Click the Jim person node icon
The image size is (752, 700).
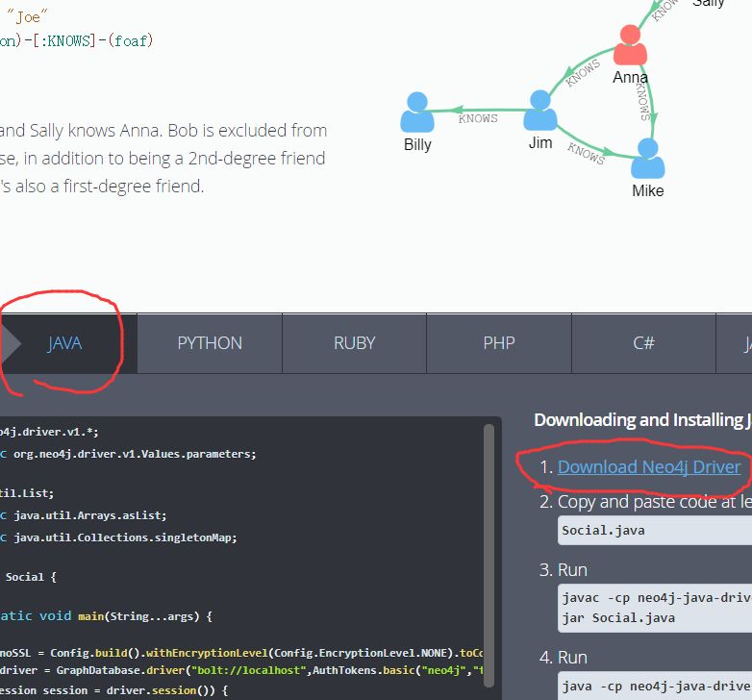click(x=540, y=111)
